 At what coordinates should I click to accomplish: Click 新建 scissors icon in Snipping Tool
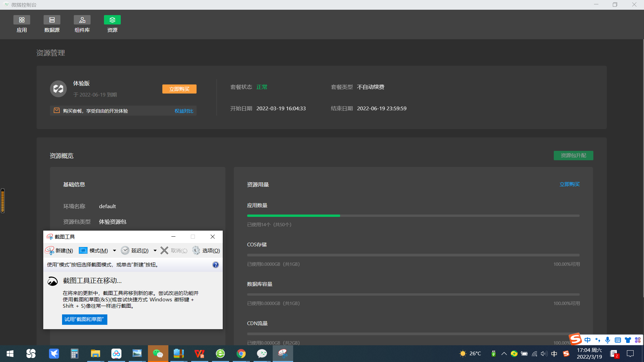pos(50,250)
